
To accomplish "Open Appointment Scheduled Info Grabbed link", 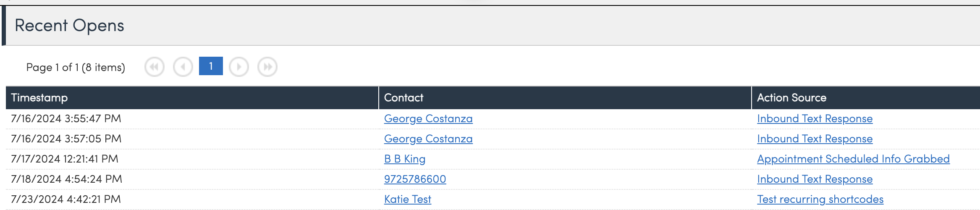I will [x=853, y=159].
